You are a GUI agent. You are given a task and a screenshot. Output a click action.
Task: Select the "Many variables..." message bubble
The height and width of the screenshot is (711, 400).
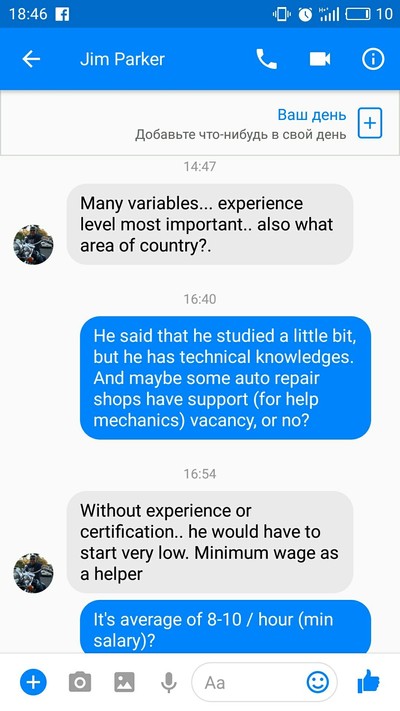tap(210, 224)
